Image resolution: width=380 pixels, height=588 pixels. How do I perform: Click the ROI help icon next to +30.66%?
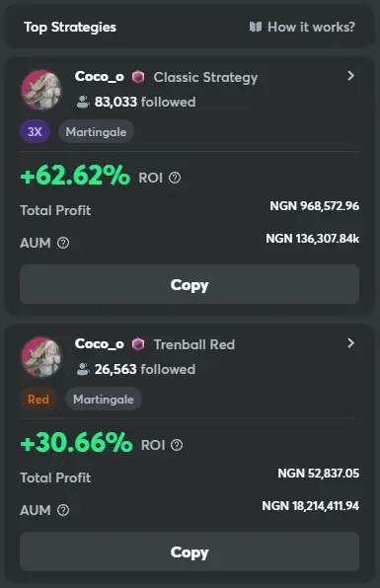click(x=177, y=445)
